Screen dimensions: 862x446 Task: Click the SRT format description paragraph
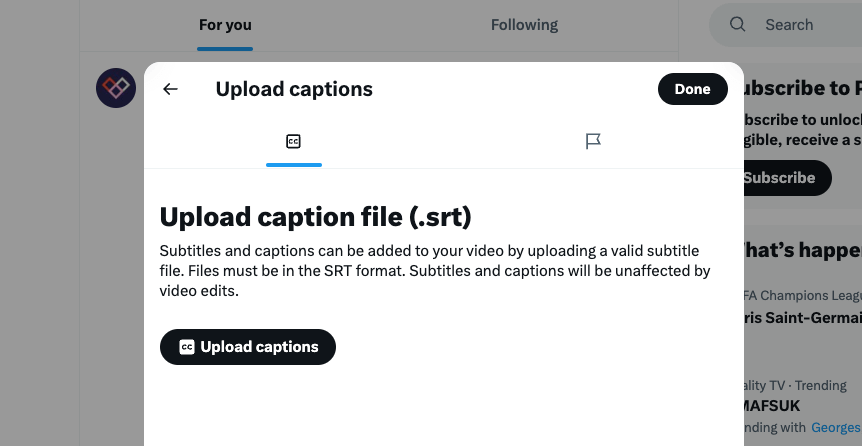pos(435,270)
